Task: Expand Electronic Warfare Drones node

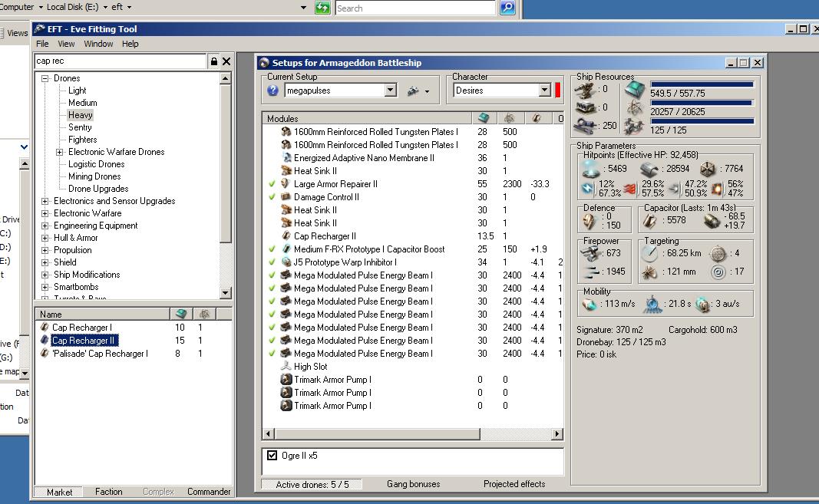Action: pyautogui.click(x=60, y=152)
